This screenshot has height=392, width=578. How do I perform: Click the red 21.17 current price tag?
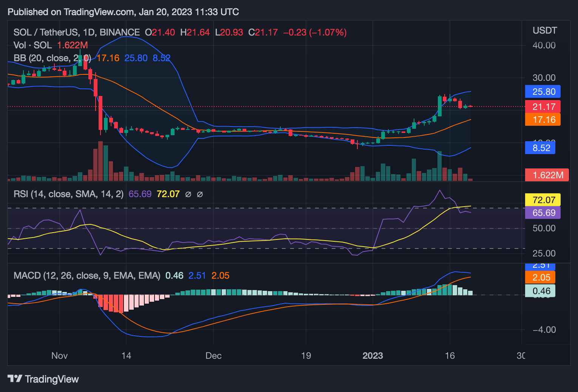[543, 107]
